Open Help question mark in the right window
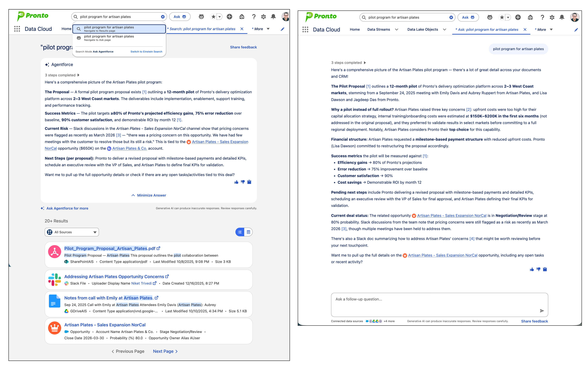The width and height of the screenshot is (588, 367). 542,17
